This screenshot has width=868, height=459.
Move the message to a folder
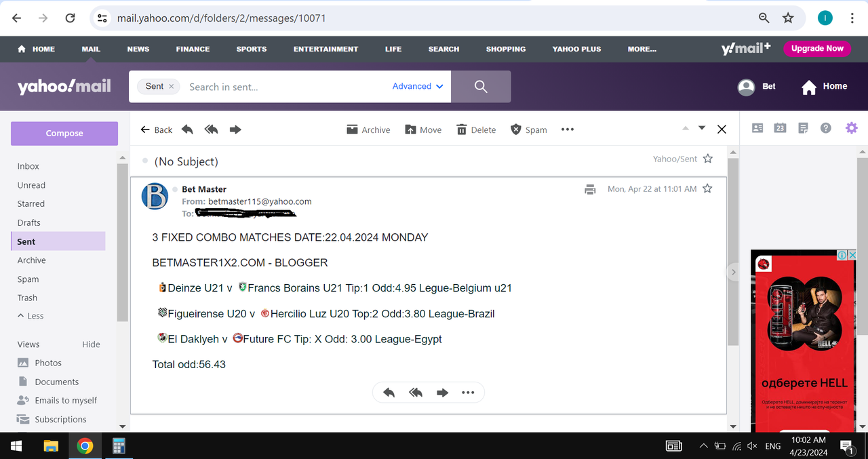(x=423, y=129)
